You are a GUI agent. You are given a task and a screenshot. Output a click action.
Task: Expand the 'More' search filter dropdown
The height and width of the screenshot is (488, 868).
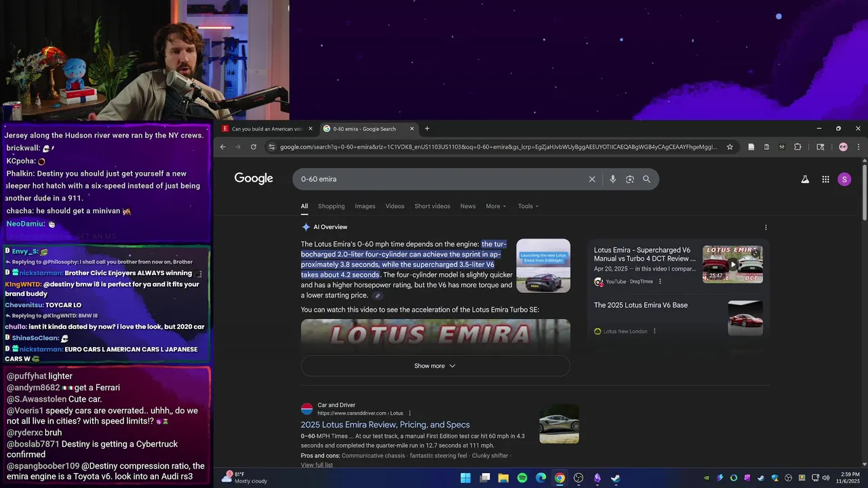point(496,206)
